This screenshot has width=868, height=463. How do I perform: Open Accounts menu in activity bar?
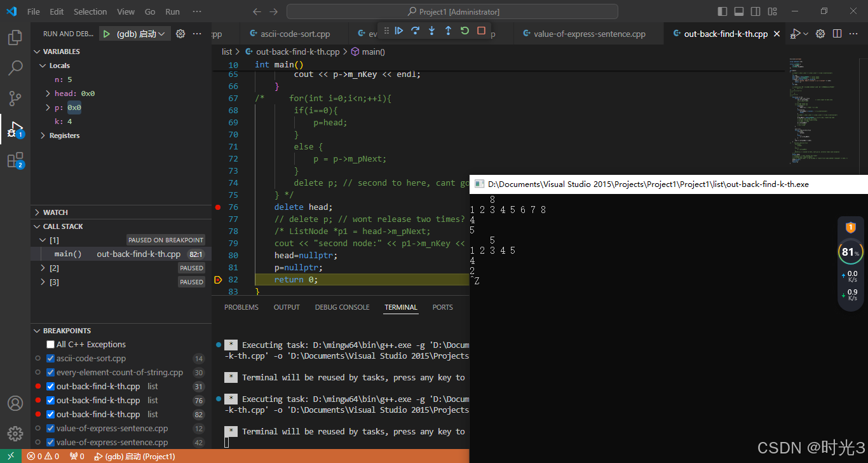(x=15, y=403)
